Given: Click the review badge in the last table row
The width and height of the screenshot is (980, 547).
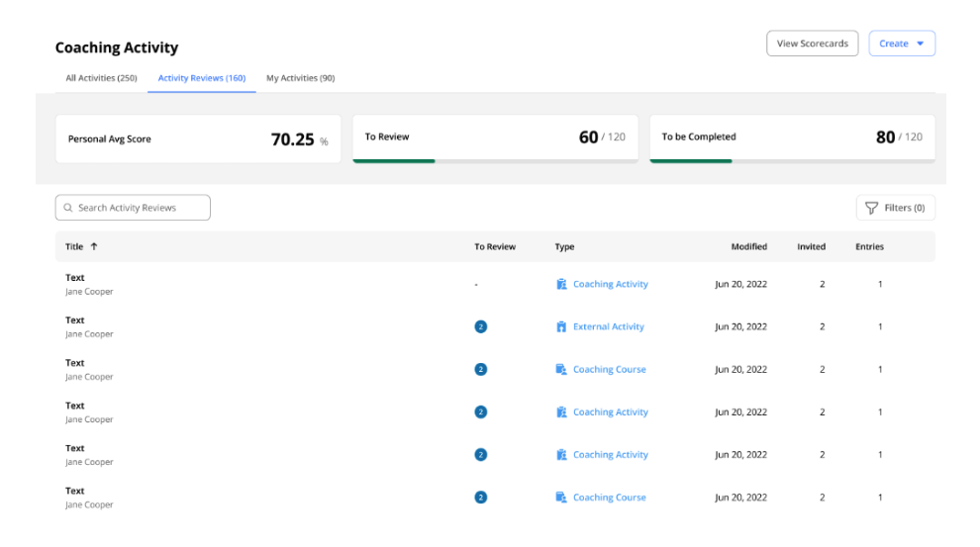Looking at the screenshot, I should point(481,498).
